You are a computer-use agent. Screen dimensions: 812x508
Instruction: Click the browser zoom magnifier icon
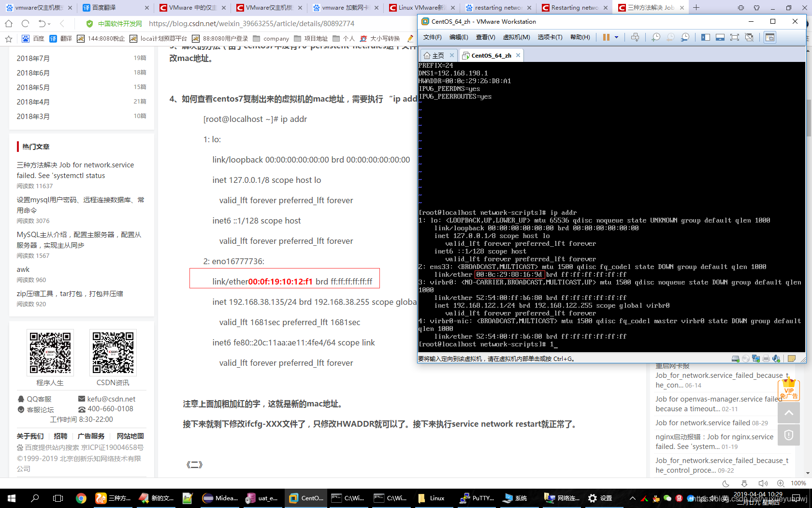(x=781, y=483)
